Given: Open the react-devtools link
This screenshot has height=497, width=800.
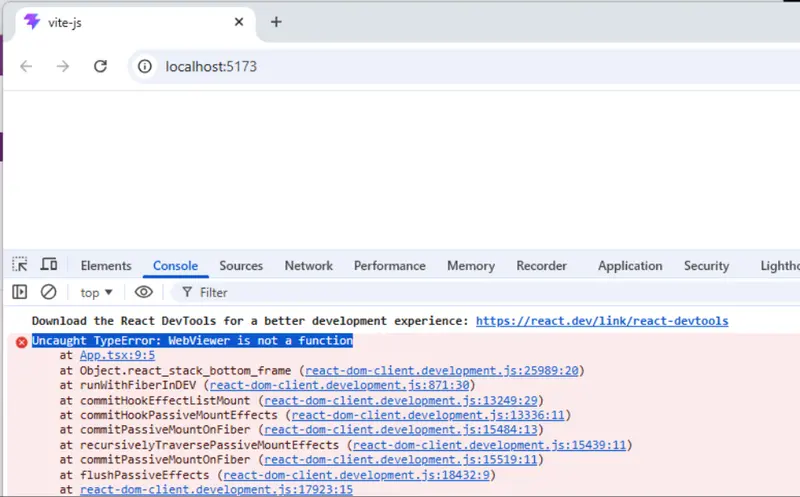Looking at the screenshot, I should 602,321.
